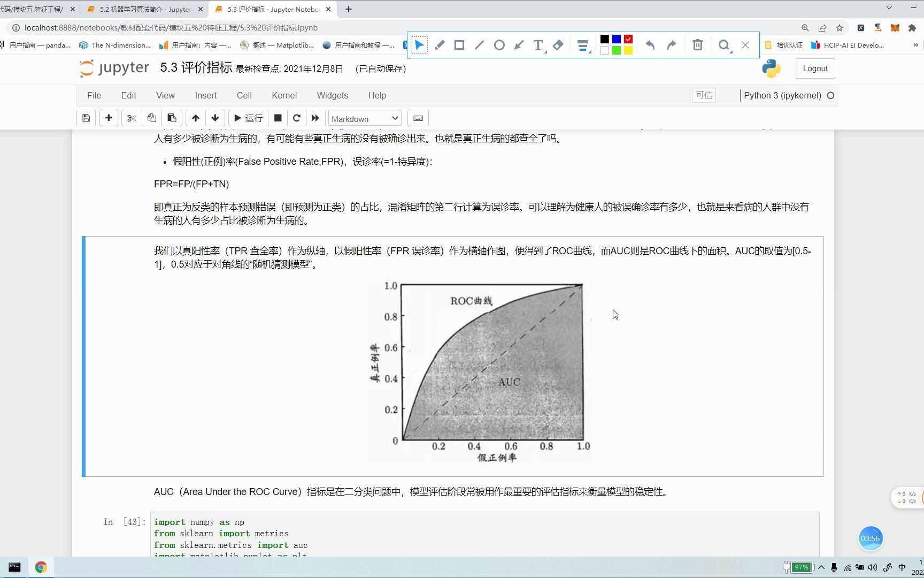Open the Kernel menu
This screenshot has height=578, width=924.
pyautogui.click(x=284, y=95)
